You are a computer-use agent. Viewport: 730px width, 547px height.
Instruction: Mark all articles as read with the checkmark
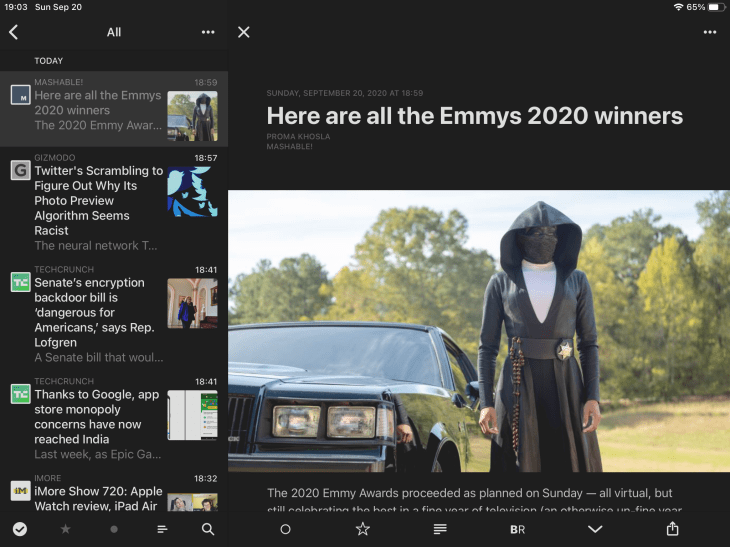(19, 529)
